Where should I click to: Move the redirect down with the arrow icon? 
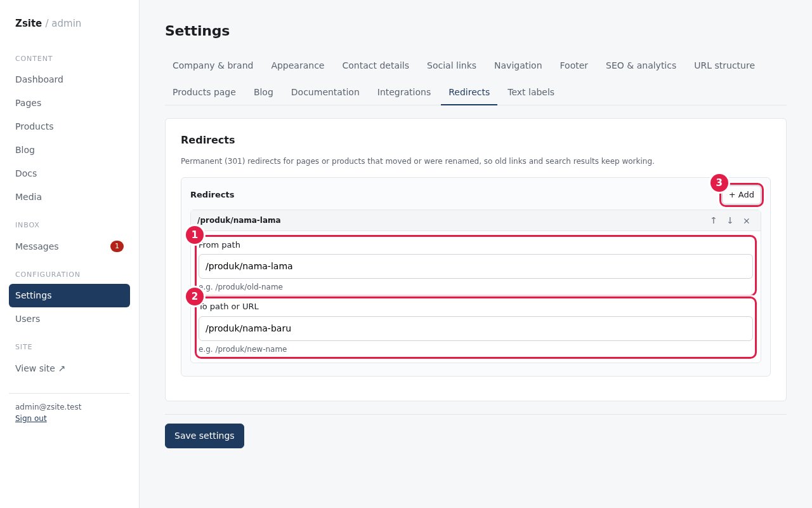click(x=730, y=220)
